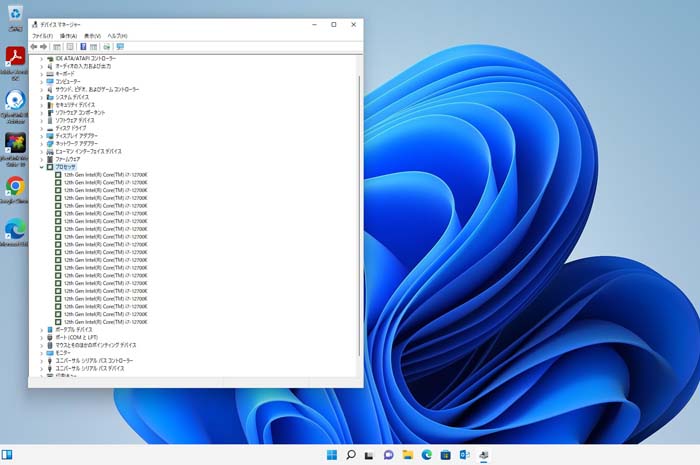Open Microsoft Store from the taskbar
The width and height of the screenshot is (700, 465).
pyautogui.click(x=446, y=455)
